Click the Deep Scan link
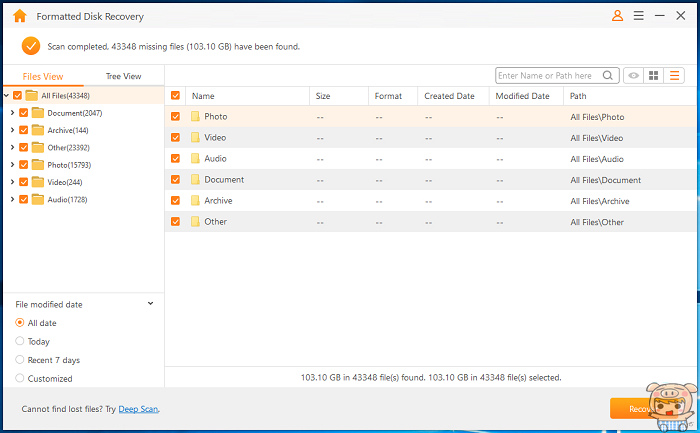This screenshot has width=700, height=433. [x=138, y=409]
